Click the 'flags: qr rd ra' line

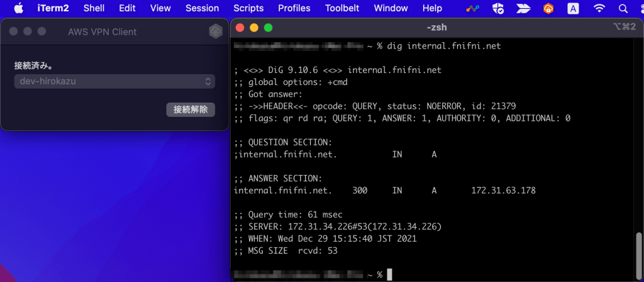[x=402, y=118]
